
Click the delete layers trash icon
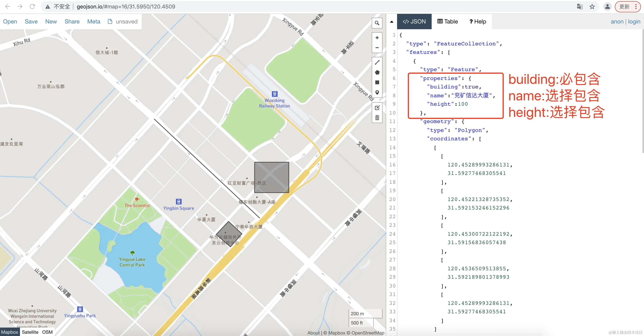pos(377,118)
